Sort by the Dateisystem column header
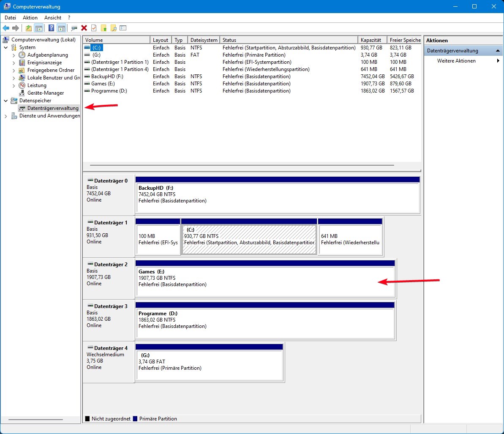Screen dimensions: 504x434 click(204, 40)
